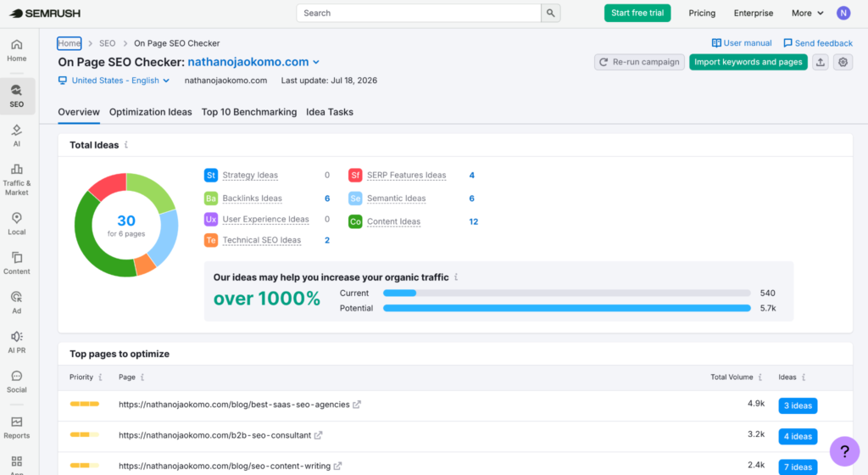The width and height of the screenshot is (868, 475).
Task: Click the 7 ideas button
Action: [798, 467]
